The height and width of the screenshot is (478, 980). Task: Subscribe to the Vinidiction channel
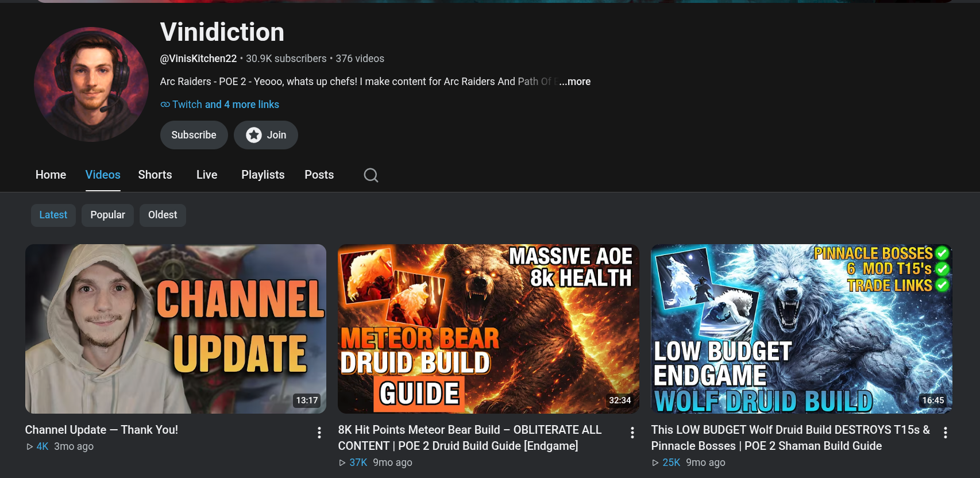194,135
